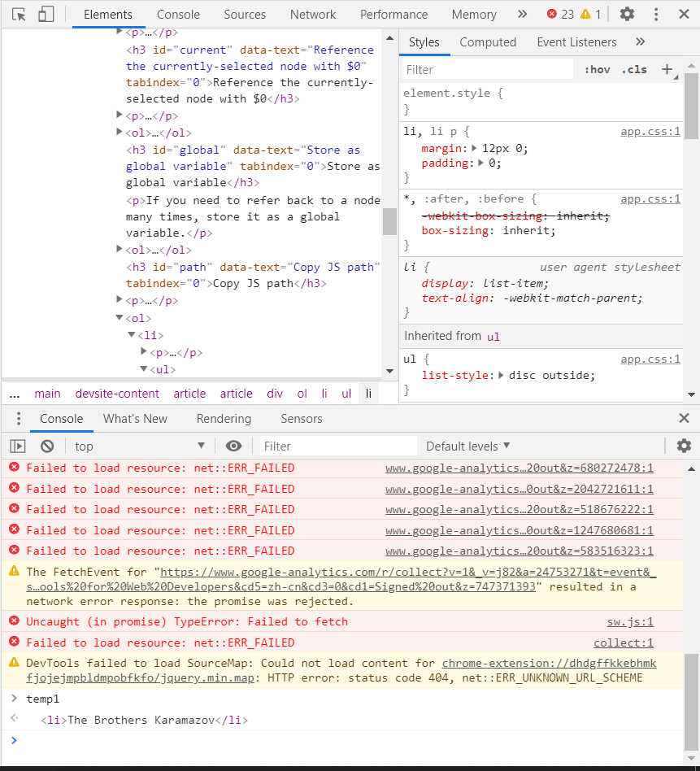Open the Event Listeners tab
Image resolution: width=700 pixels, height=771 pixels.
coord(576,42)
